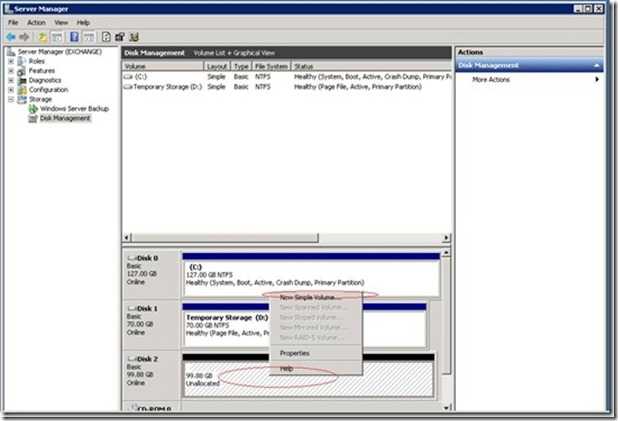Select the Roles node icon

coord(22,61)
